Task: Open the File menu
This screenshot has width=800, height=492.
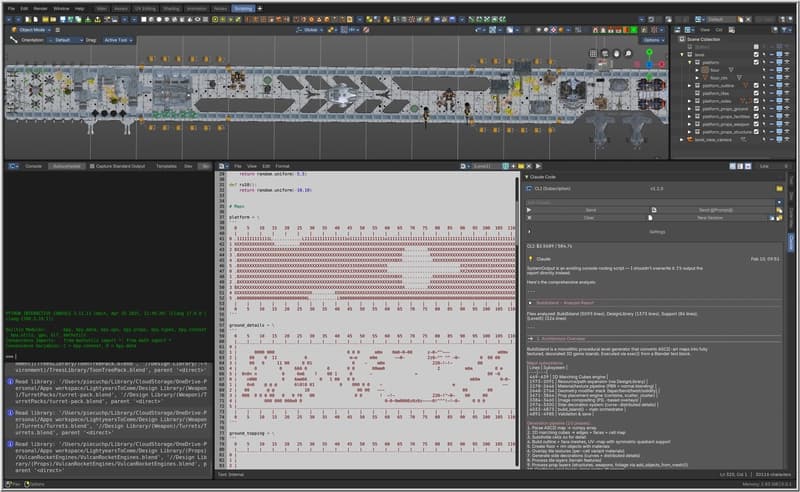Action: click(11, 9)
